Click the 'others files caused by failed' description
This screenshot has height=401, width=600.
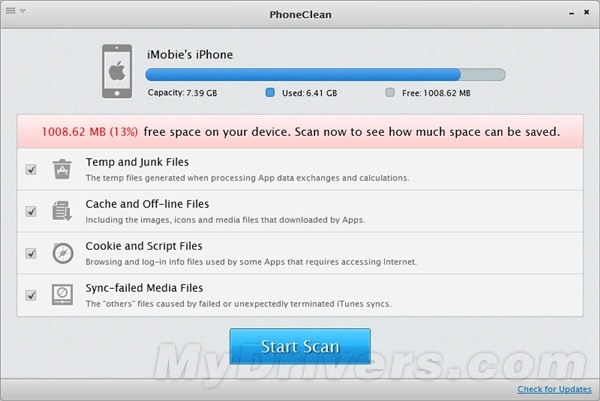tap(238, 304)
